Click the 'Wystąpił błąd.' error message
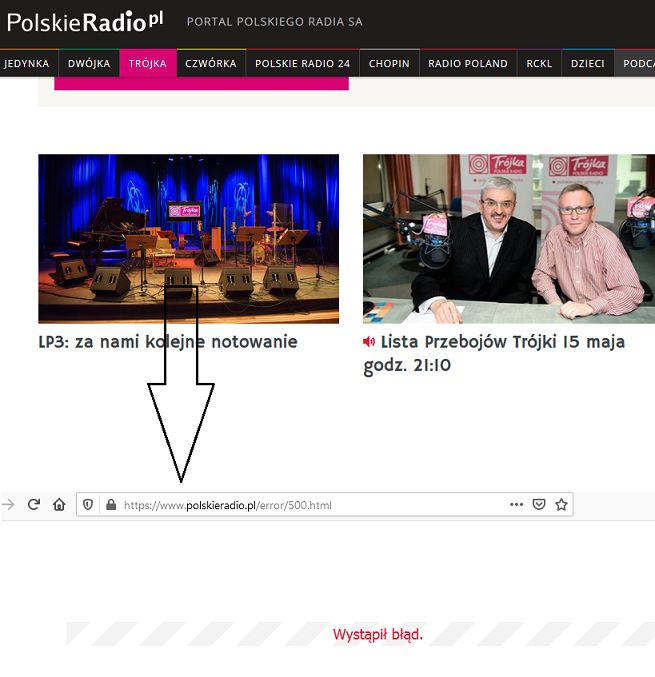655x677 pixels. (x=378, y=635)
